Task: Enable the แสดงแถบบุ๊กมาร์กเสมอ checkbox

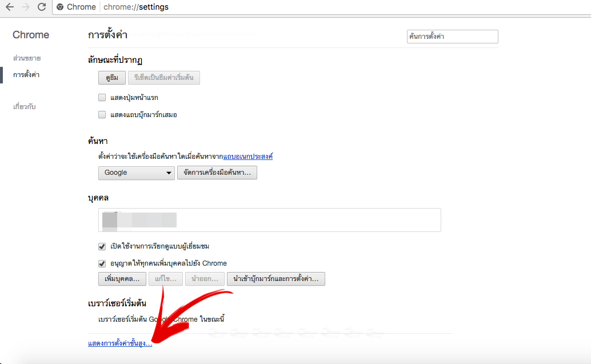Action: tap(102, 115)
